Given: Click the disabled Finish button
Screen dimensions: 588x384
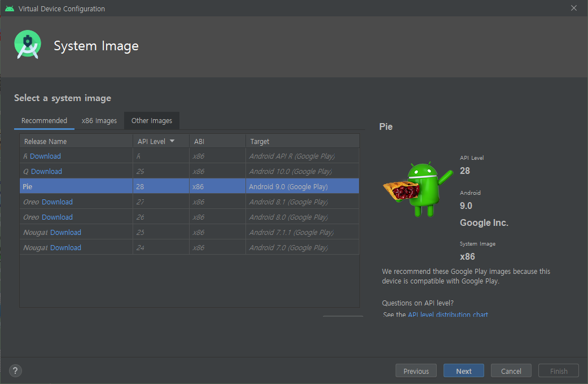Looking at the screenshot, I should point(559,371).
